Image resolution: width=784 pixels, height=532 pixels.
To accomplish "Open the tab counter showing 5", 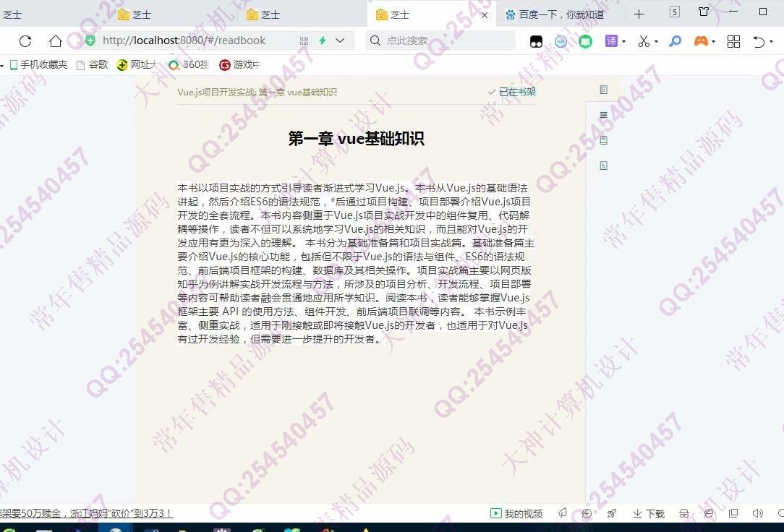I will [675, 12].
